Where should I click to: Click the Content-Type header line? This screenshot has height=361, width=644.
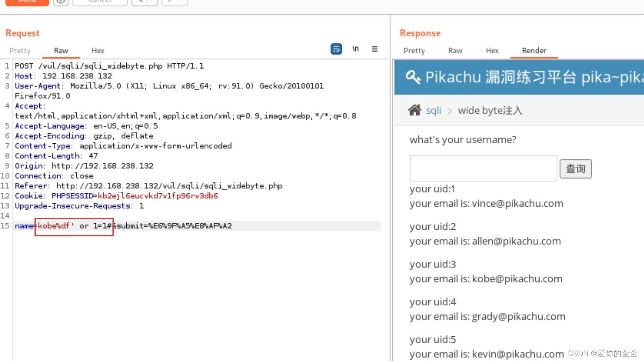pyautogui.click(x=123, y=146)
